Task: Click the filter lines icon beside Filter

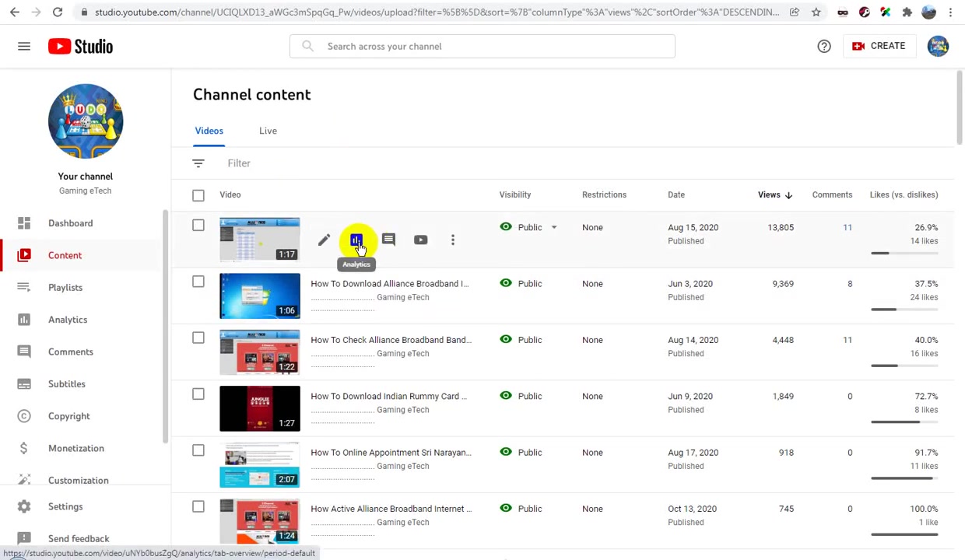Action: point(198,163)
